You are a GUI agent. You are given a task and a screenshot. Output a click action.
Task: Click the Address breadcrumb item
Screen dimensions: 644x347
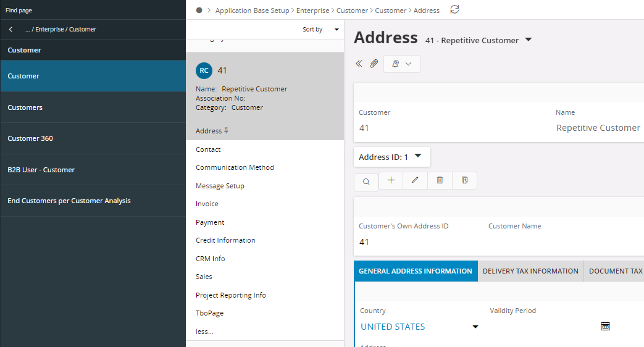coord(426,10)
